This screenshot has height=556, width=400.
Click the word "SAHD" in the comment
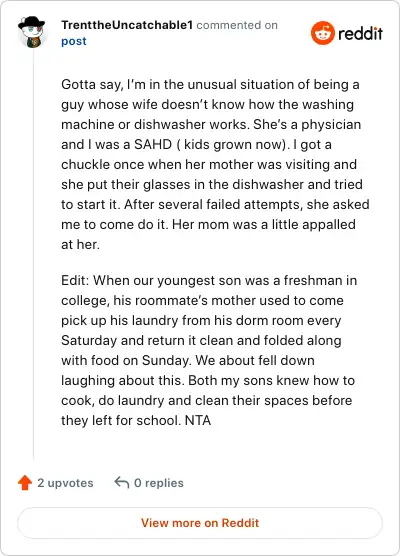click(153, 145)
